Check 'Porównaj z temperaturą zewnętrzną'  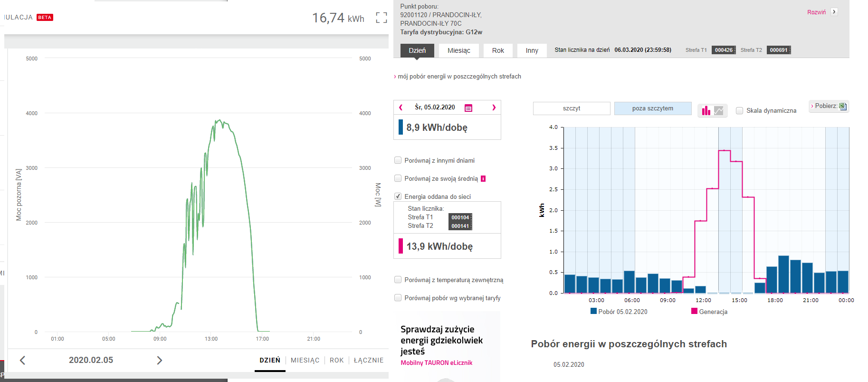[x=398, y=280]
